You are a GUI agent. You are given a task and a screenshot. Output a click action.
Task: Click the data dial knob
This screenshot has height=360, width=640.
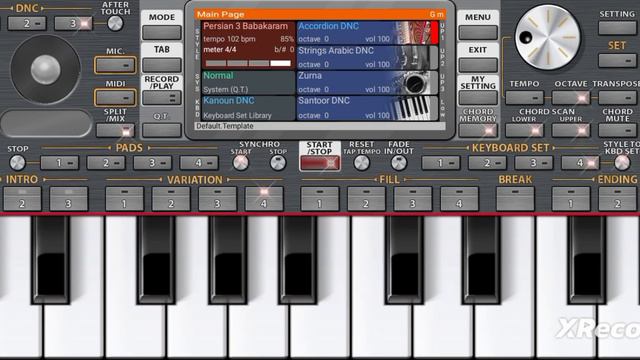tap(547, 37)
